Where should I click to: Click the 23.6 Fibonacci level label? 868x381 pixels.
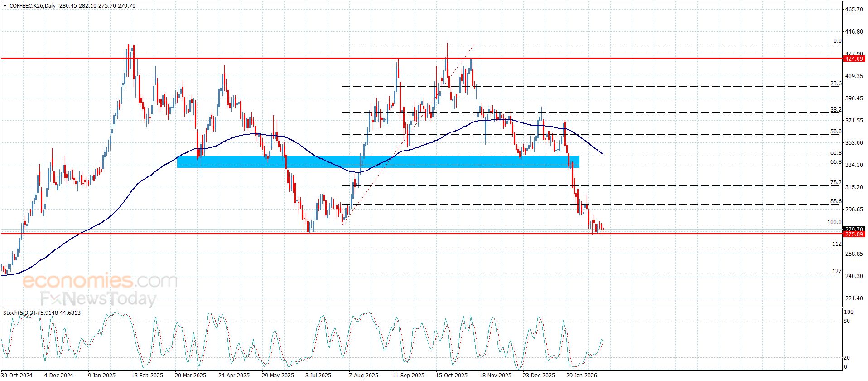(836, 83)
